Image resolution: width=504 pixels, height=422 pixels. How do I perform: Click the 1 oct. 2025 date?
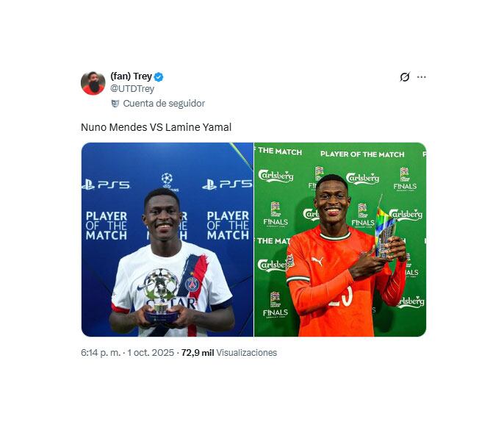pos(151,353)
